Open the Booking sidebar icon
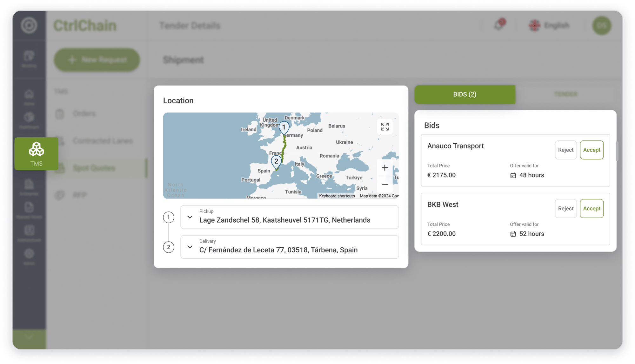635x364 pixels. (x=29, y=59)
